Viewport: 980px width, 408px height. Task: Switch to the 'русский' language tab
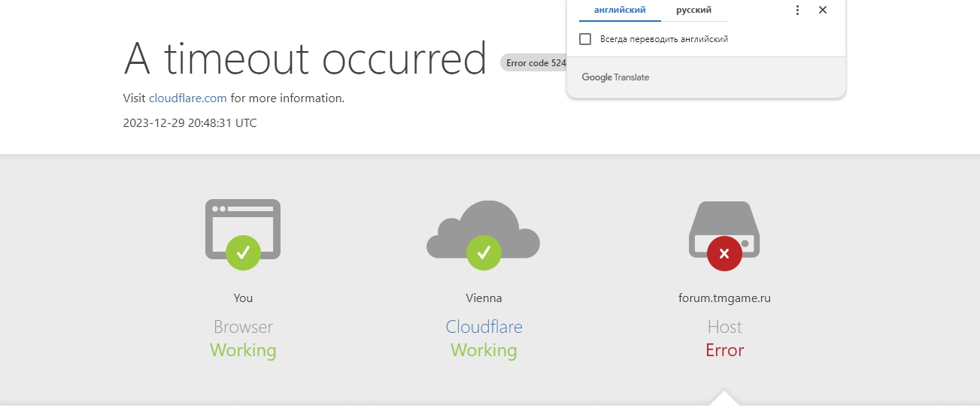click(693, 11)
